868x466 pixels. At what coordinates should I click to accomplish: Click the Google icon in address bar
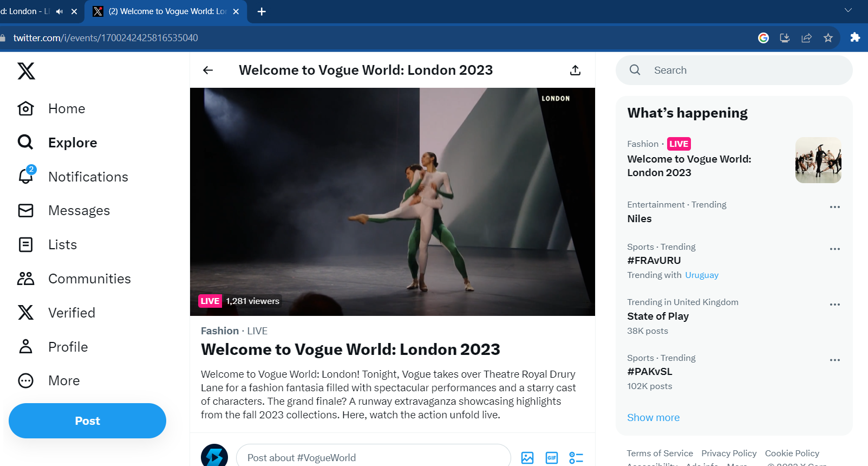click(x=763, y=38)
